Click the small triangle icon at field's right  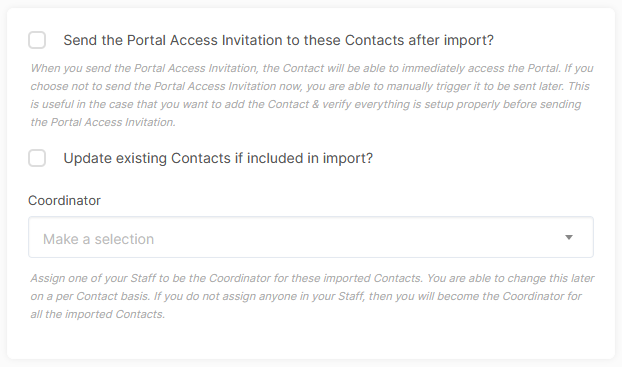(x=569, y=237)
